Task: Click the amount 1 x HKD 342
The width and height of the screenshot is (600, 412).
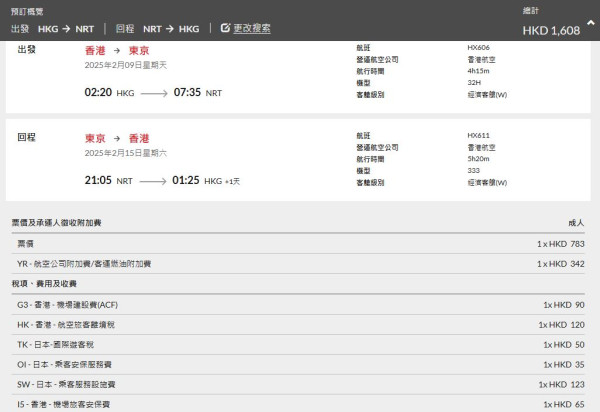Action: pos(561,264)
